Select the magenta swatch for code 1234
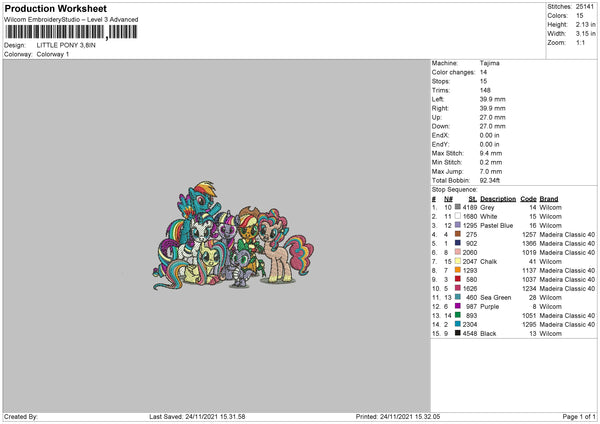This screenshot has width=600, height=424. [458, 288]
